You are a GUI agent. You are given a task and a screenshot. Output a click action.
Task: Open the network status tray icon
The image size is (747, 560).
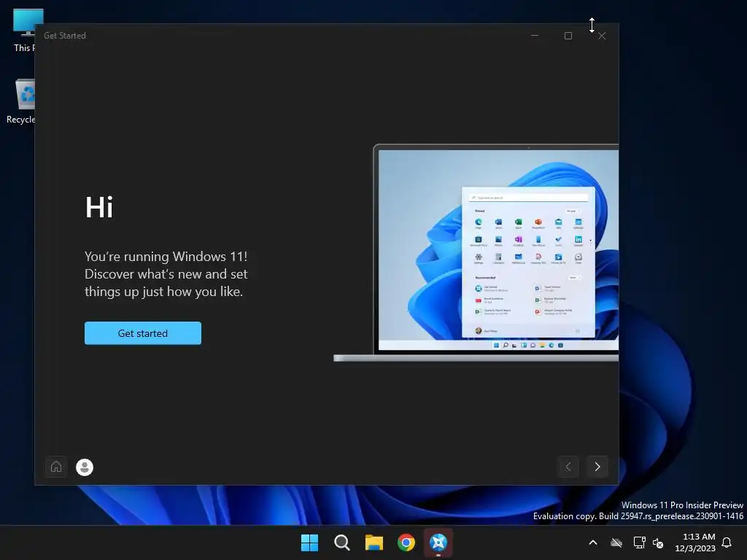click(639, 542)
